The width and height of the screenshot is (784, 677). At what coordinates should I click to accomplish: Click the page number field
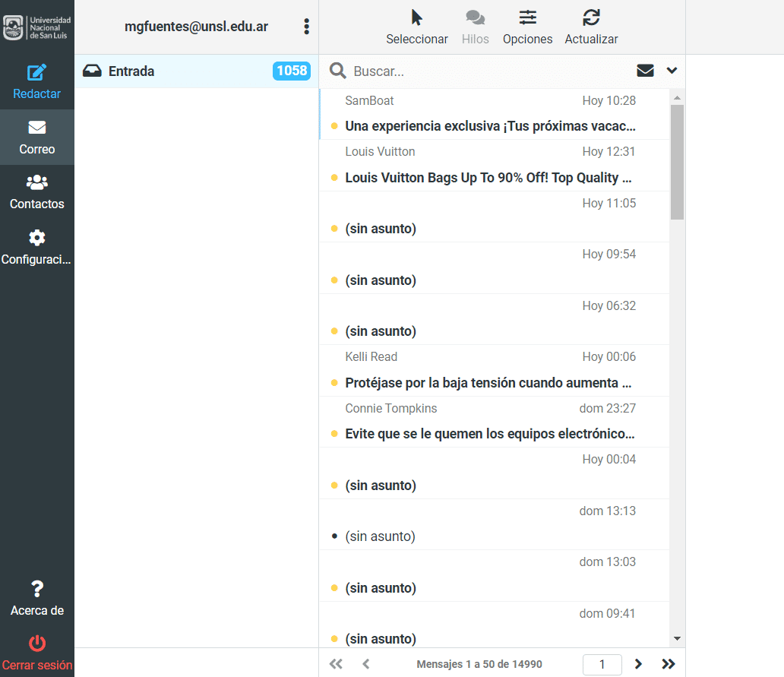pos(602,665)
